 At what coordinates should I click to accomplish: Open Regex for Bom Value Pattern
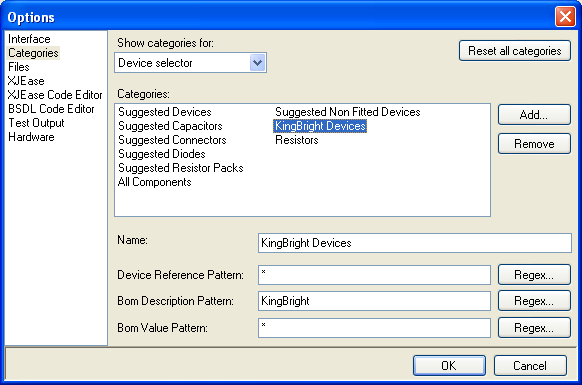point(534,328)
